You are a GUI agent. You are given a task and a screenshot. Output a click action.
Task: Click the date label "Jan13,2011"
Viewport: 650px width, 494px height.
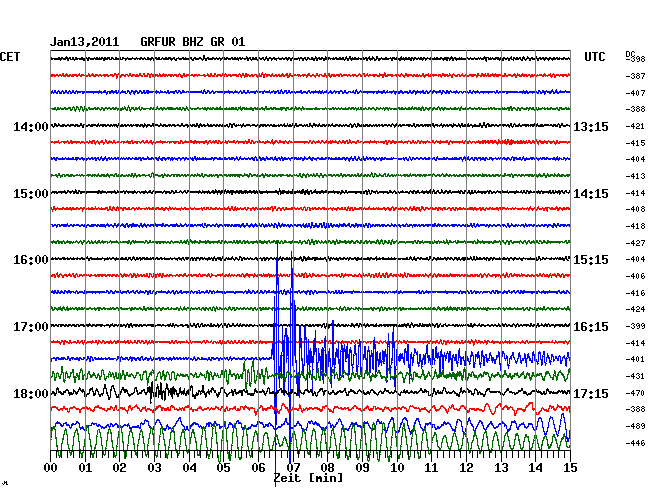pos(85,42)
